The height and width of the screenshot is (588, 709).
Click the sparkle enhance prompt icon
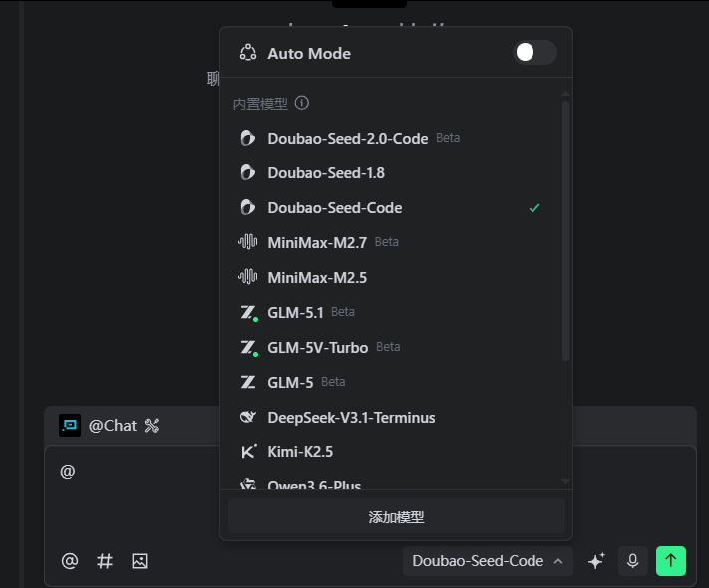596,561
